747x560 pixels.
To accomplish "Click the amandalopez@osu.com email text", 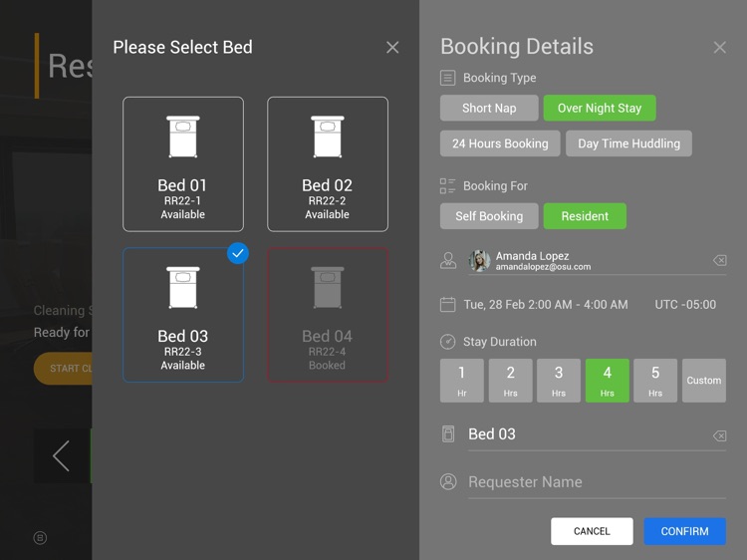I will click(543, 267).
